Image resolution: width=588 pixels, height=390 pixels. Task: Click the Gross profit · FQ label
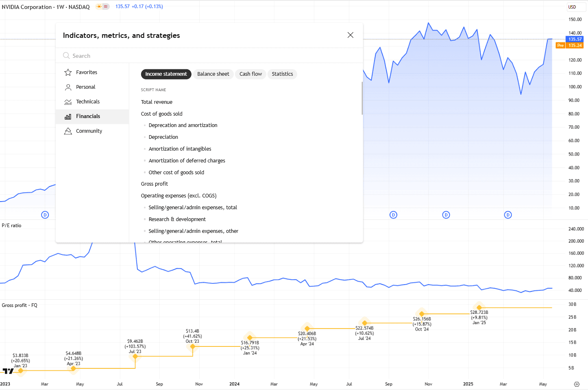[x=20, y=305]
